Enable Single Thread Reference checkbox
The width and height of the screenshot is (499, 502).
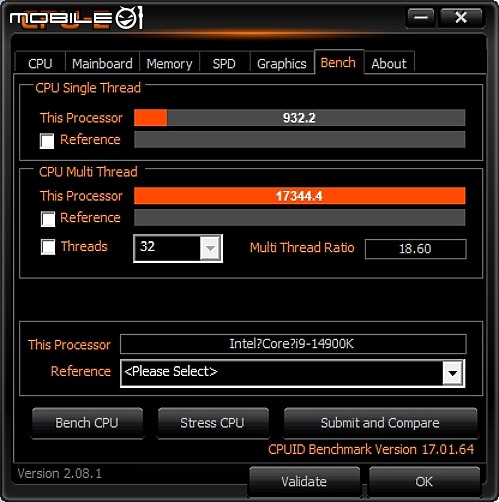47,141
